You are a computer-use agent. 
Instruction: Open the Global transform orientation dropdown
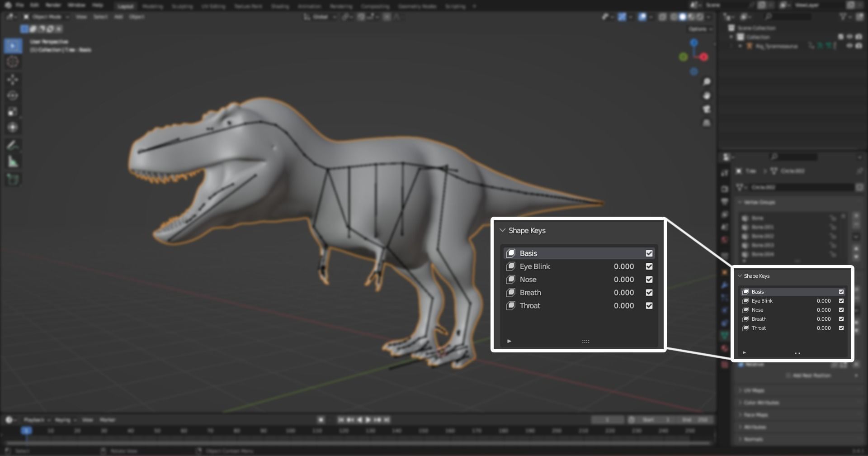pos(320,17)
